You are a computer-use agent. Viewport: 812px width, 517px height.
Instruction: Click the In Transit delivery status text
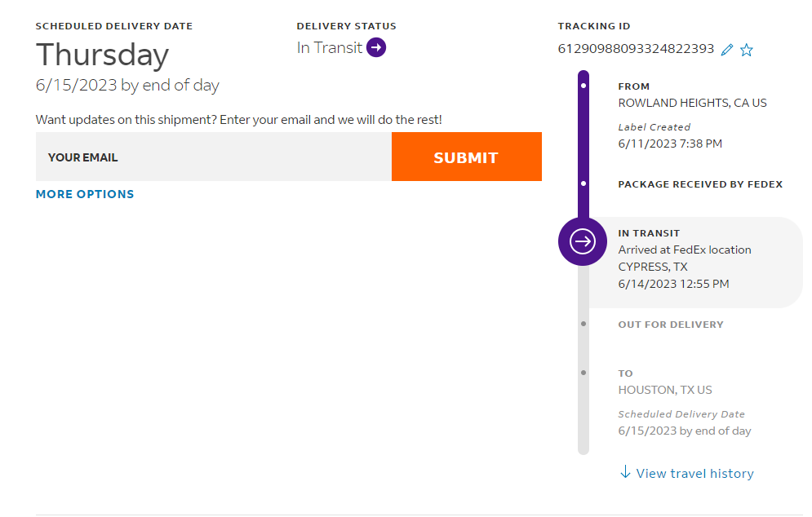pos(330,48)
